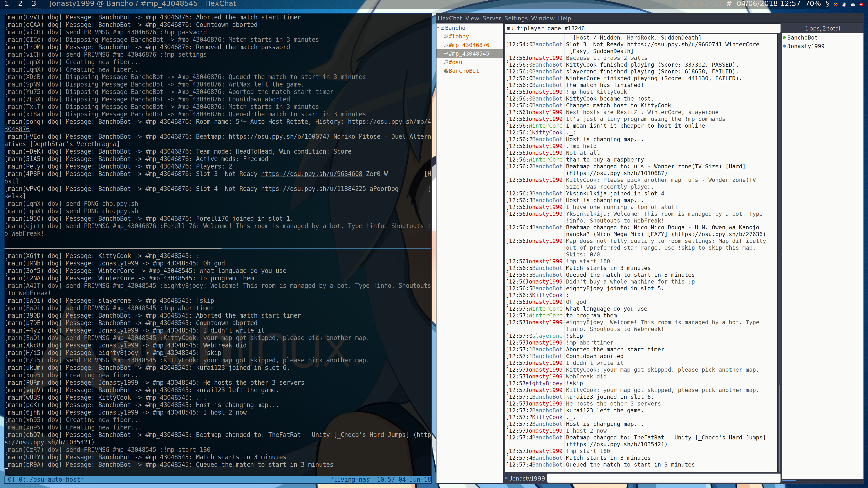
Task: Click the § symbol in the top status bar
Action: 827,4
